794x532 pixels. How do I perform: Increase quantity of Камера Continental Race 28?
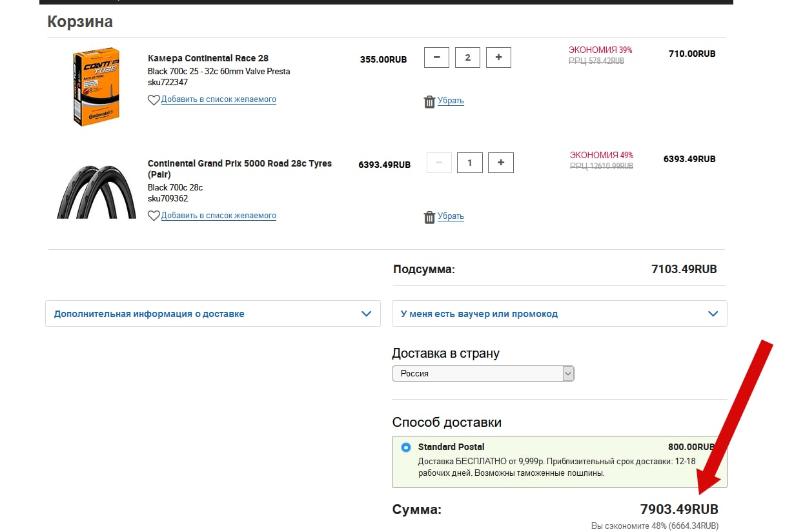click(x=498, y=57)
